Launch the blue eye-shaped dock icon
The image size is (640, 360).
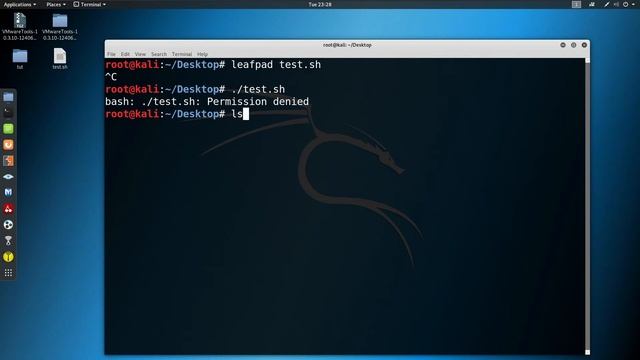click(8, 176)
